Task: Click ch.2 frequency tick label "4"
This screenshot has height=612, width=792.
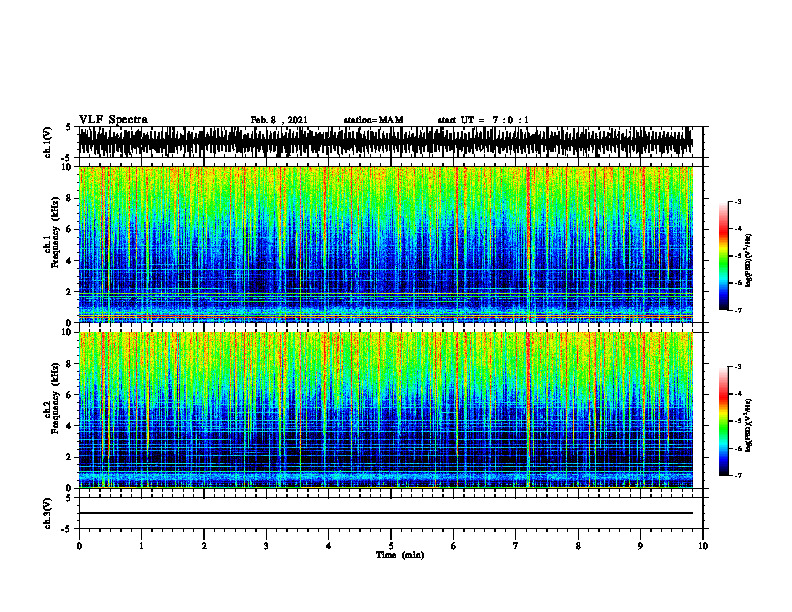Action: pos(69,426)
